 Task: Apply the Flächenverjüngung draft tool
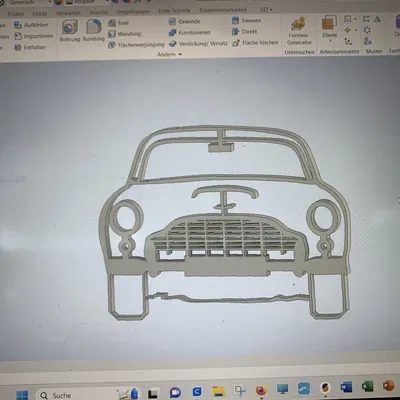[136, 44]
